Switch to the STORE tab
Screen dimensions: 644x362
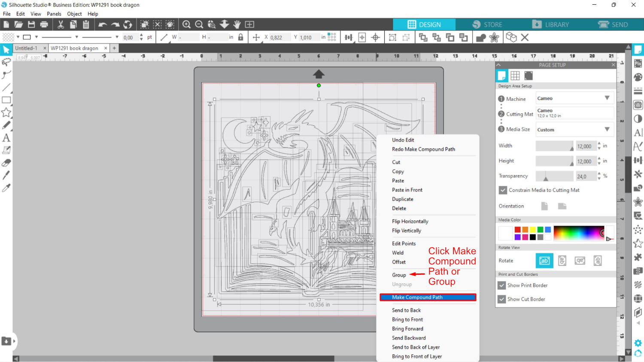coord(487,24)
